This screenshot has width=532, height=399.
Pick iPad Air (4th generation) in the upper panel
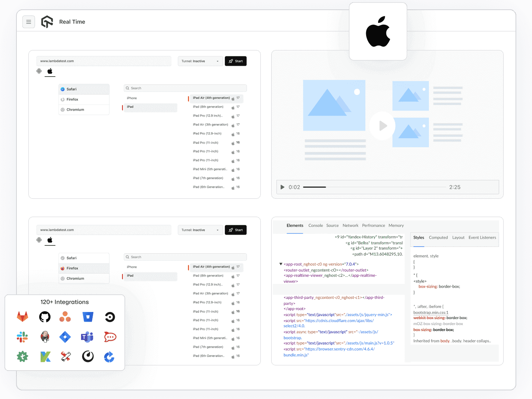(x=216, y=98)
